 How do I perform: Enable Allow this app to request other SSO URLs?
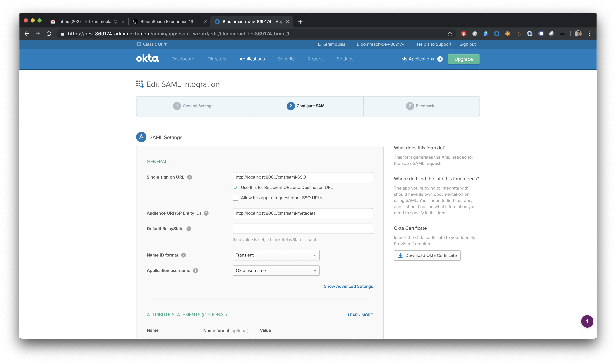click(x=235, y=198)
